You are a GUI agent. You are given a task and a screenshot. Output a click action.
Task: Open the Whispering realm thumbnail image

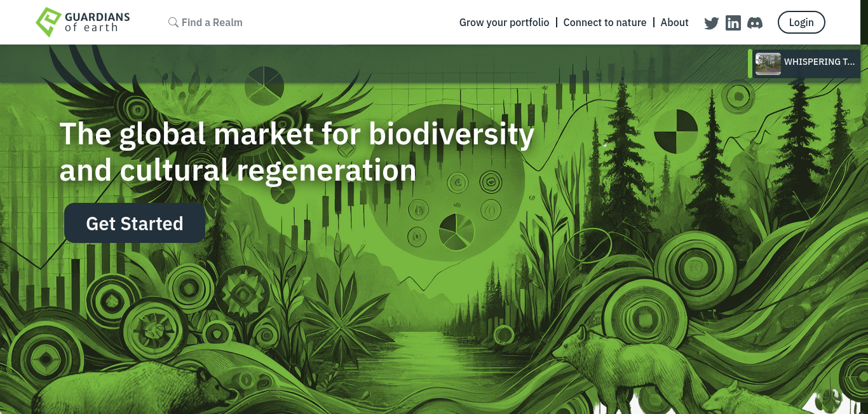click(x=768, y=64)
